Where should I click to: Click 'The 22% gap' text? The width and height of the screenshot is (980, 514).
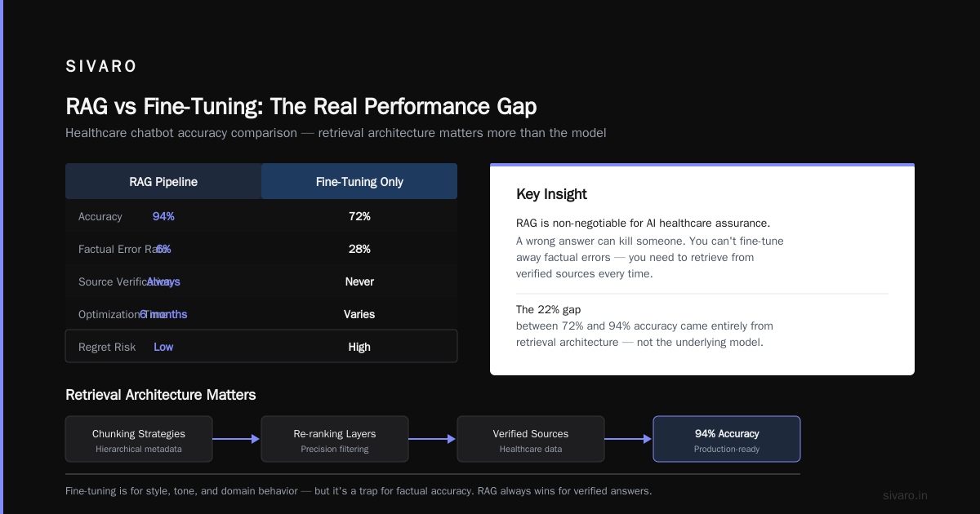(548, 309)
